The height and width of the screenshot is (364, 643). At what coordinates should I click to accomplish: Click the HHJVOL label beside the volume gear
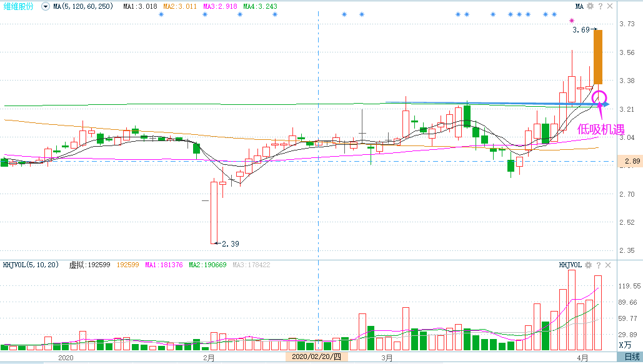click(x=571, y=265)
